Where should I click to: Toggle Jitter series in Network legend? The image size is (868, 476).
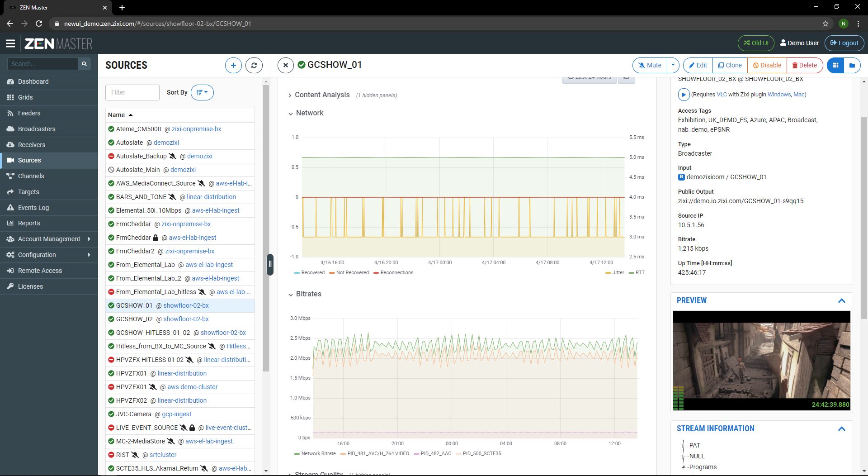618,273
